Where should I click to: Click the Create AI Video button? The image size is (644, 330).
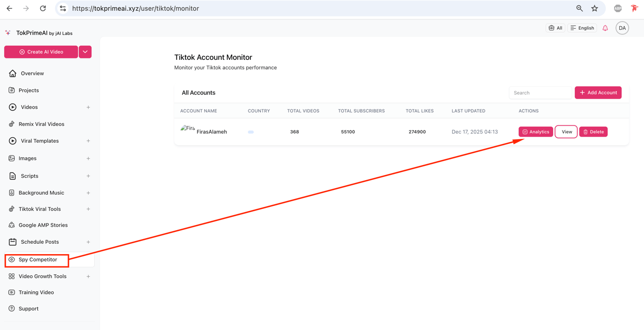coord(41,52)
